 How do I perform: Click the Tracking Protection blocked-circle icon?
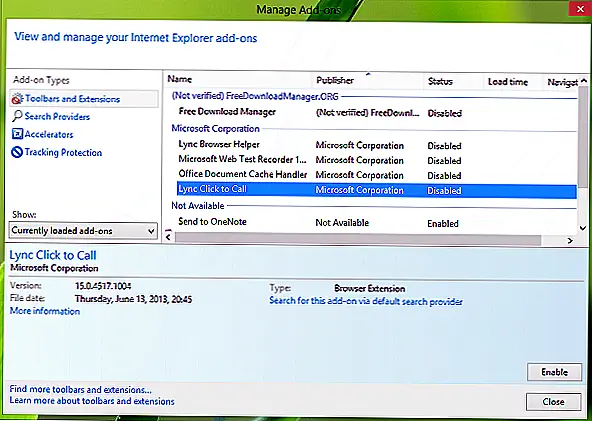[x=17, y=152]
